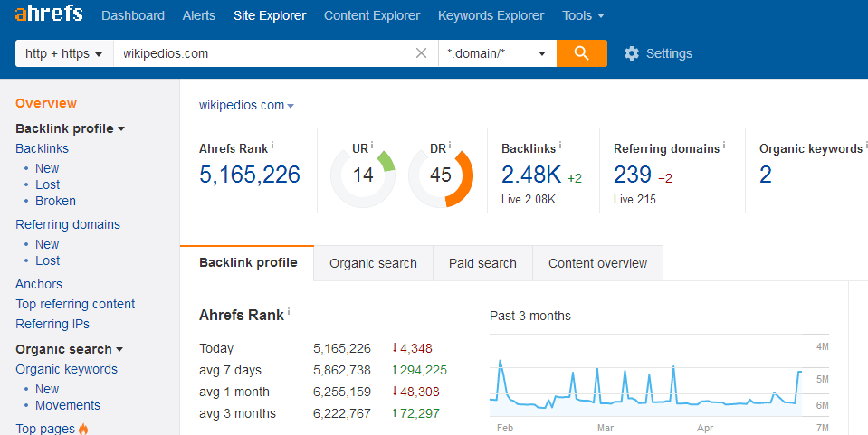Open New under Referring domains
This screenshot has height=435, width=868.
point(47,244)
